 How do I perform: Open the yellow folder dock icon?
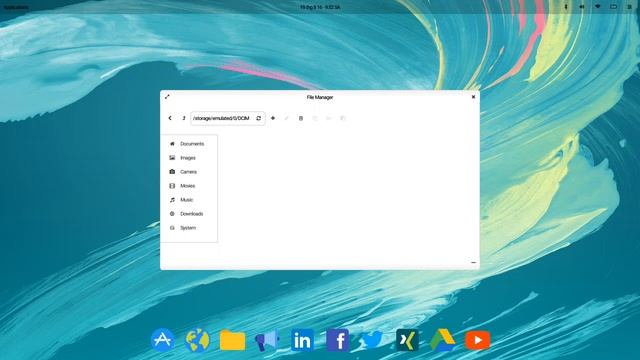tap(232, 340)
